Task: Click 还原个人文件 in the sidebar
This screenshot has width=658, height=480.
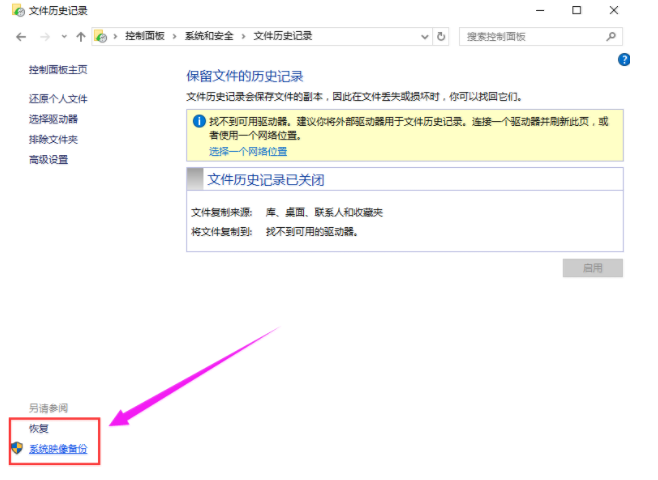Action: [x=58, y=99]
